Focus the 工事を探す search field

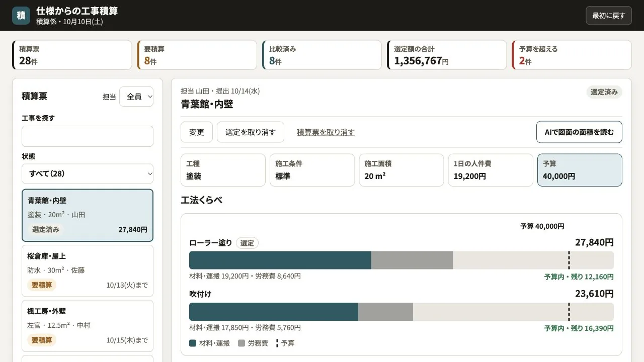(x=88, y=136)
